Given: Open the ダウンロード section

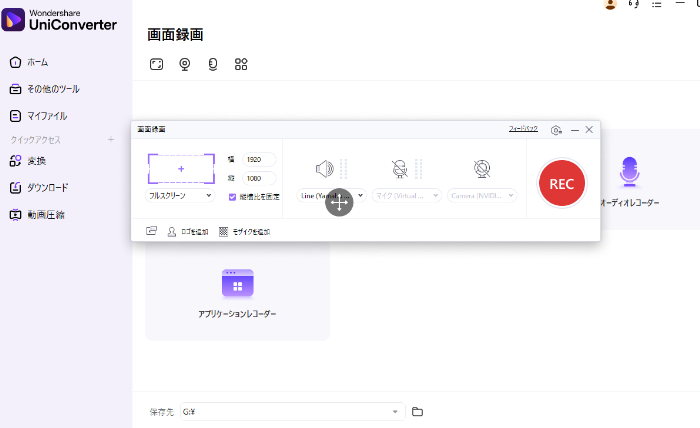Looking at the screenshot, I should point(47,188).
